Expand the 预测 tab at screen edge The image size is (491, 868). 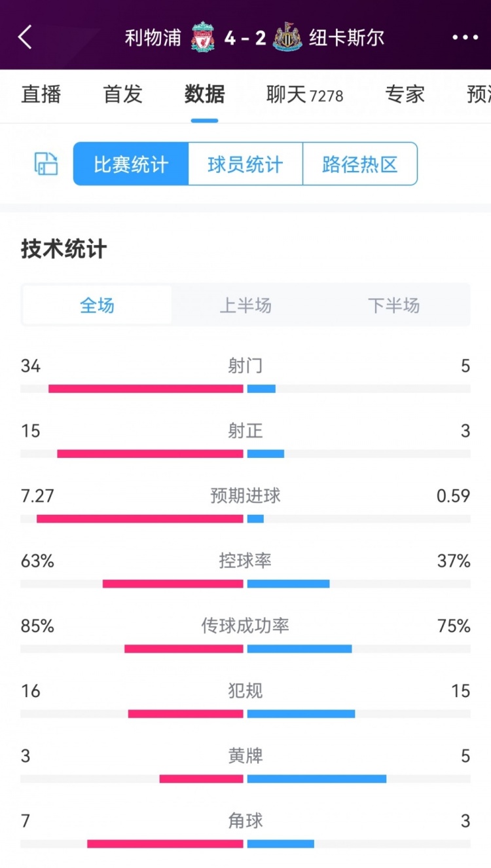pos(480,94)
